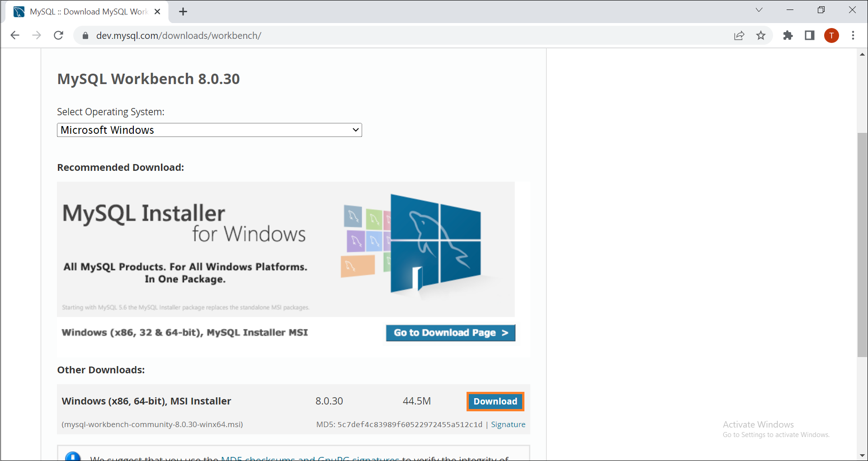Minimize the browser window

click(x=790, y=10)
